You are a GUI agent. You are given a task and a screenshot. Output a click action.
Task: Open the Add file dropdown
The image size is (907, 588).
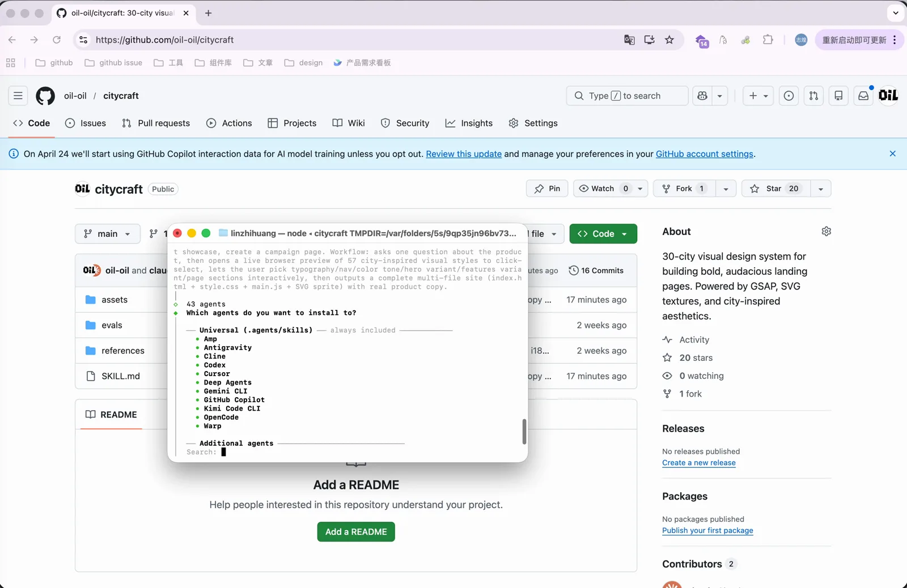coord(545,233)
